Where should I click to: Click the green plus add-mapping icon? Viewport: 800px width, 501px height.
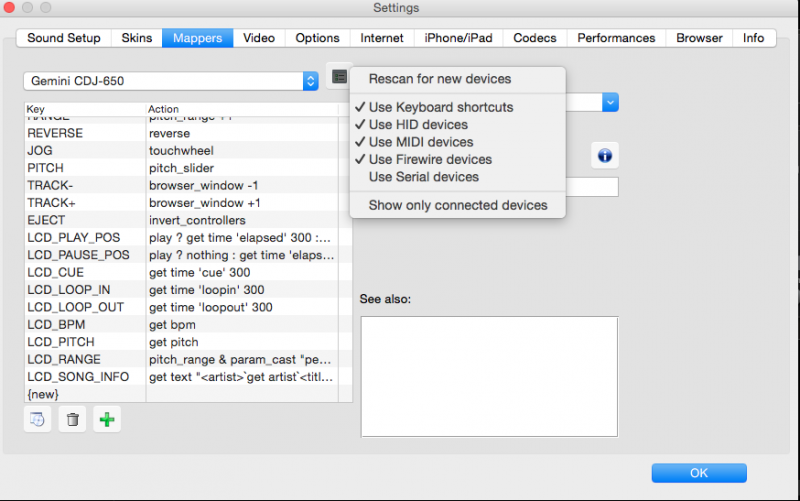107,419
